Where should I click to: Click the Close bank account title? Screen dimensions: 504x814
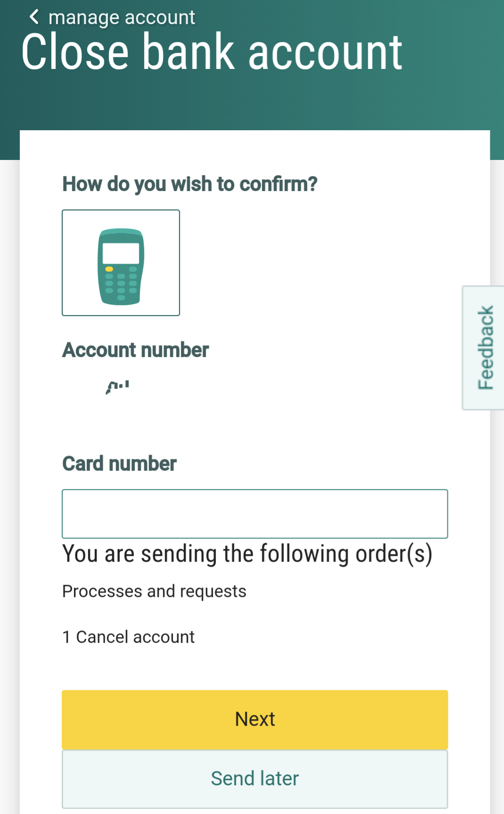pos(212,52)
